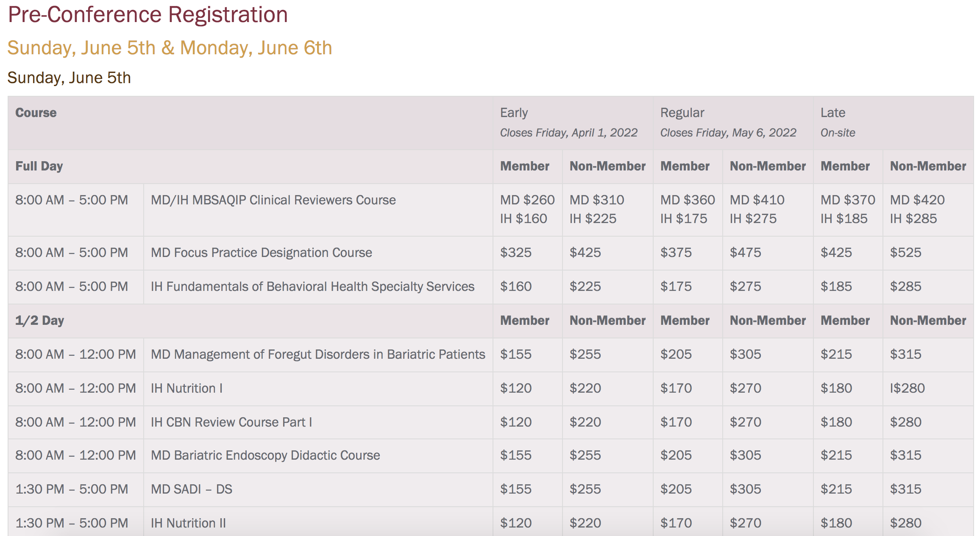The image size is (980, 536).
Task: Click early member price MD $260 IH $160
Action: click(527, 209)
